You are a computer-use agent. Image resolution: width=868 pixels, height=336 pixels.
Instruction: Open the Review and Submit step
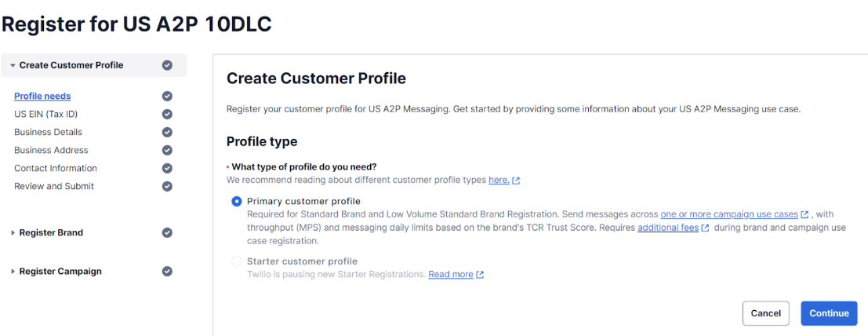pyautogui.click(x=54, y=186)
